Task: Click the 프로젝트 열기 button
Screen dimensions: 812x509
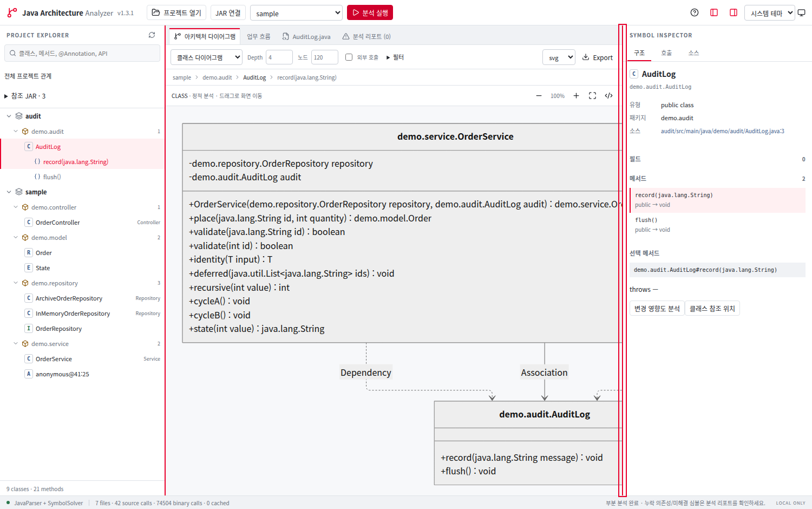Action: pos(177,12)
